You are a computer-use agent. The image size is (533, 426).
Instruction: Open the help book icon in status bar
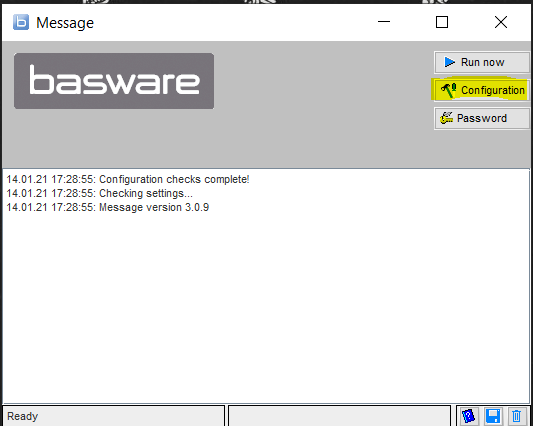468,416
